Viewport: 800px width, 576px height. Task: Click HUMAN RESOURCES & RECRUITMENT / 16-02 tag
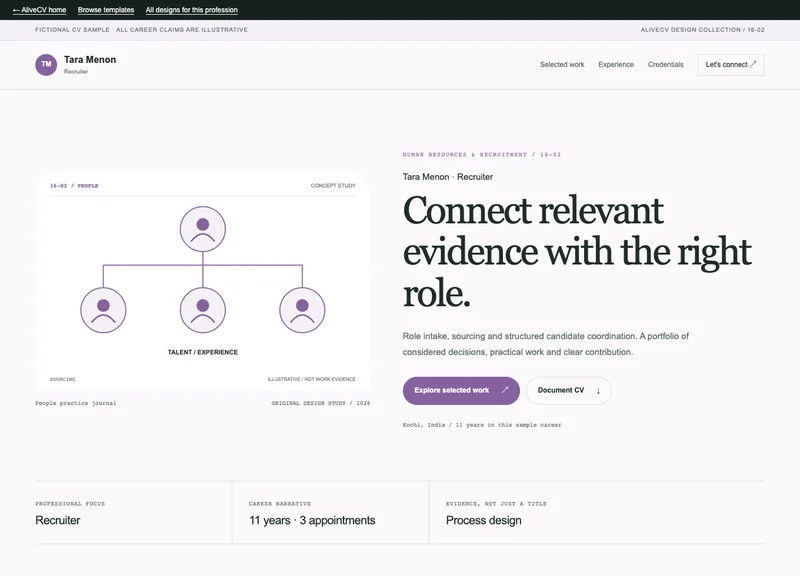pos(482,155)
